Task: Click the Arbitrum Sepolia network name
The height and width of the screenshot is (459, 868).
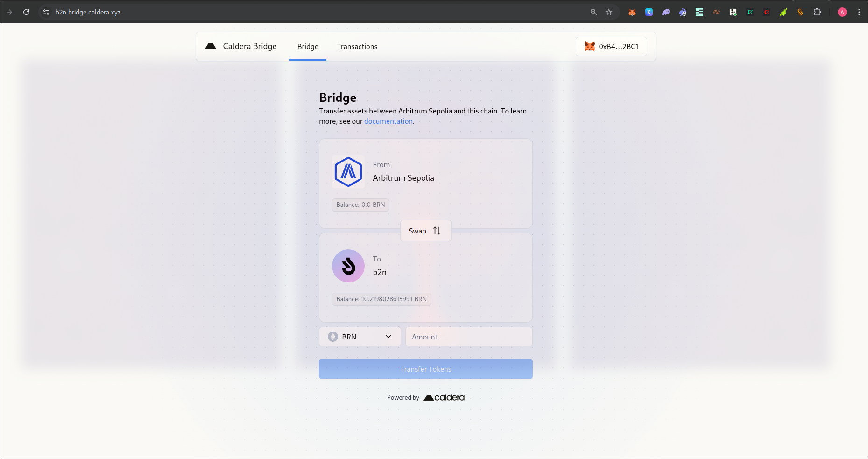Action: point(403,178)
